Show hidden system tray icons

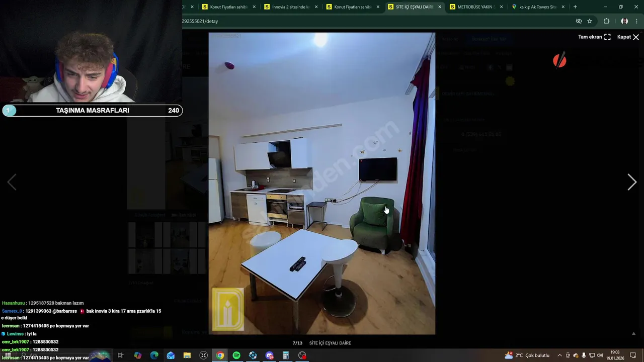pyautogui.click(x=559, y=355)
